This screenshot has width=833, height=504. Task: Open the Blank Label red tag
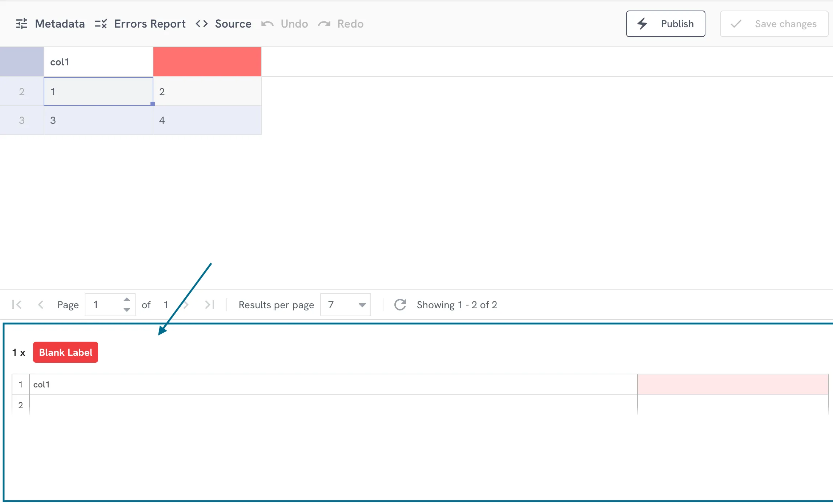point(65,353)
